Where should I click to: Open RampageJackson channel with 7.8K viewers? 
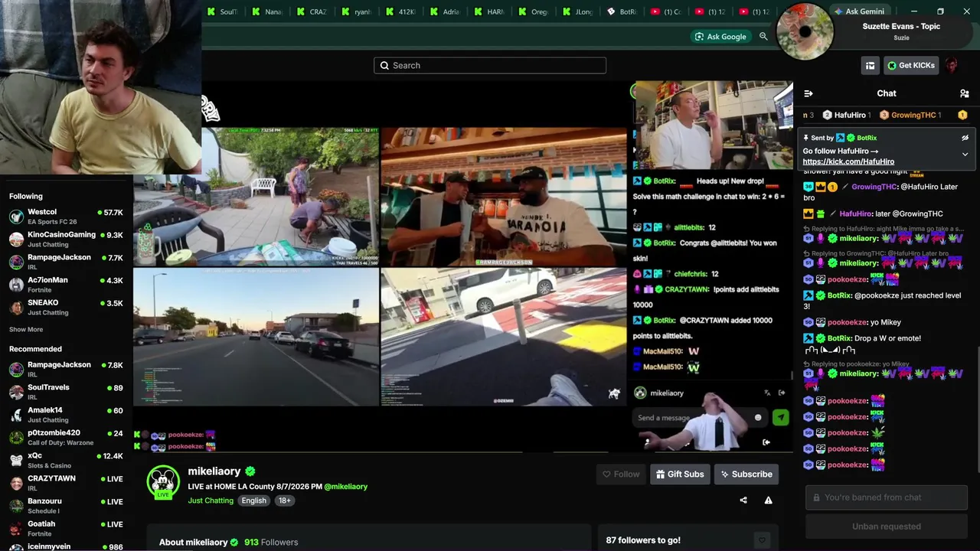67,370
